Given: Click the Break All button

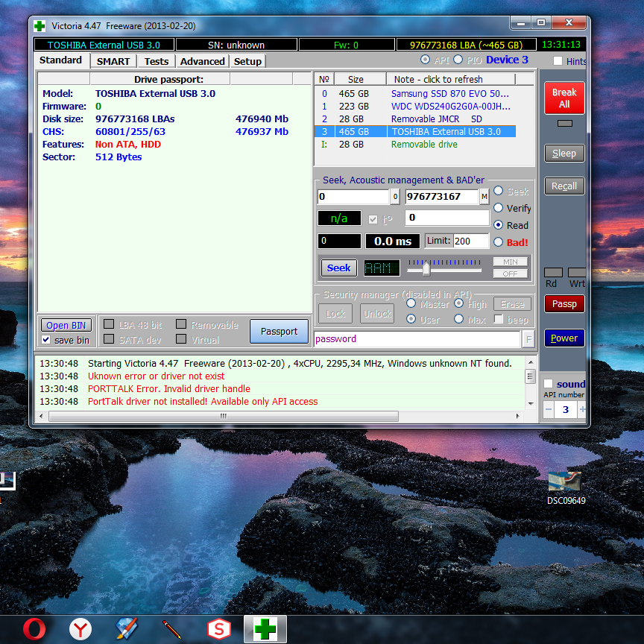Looking at the screenshot, I should pyautogui.click(x=564, y=98).
